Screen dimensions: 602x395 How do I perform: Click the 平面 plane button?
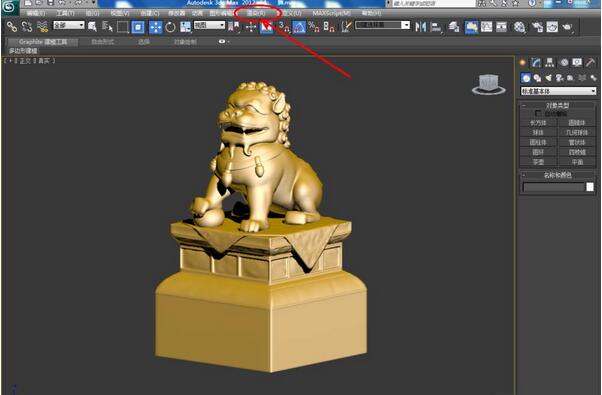tap(577, 162)
